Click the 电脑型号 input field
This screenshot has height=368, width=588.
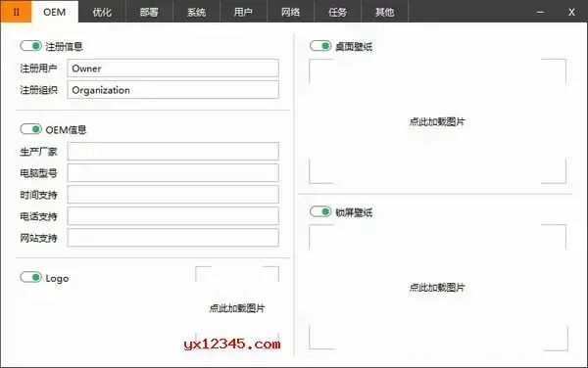(x=172, y=173)
